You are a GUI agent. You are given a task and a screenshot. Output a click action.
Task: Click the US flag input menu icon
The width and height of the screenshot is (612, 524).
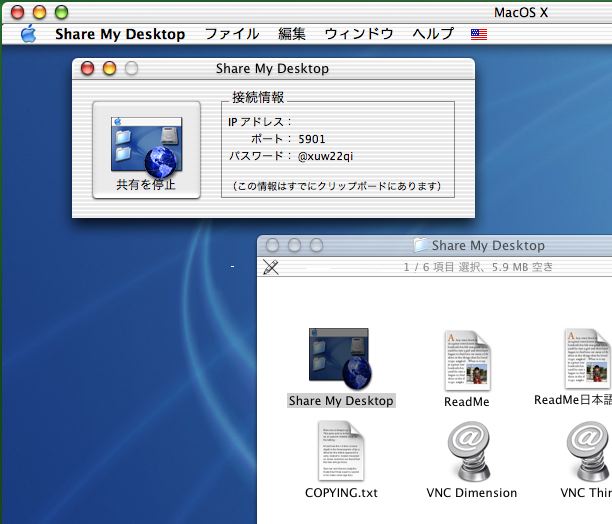click(x=479, y=34)
